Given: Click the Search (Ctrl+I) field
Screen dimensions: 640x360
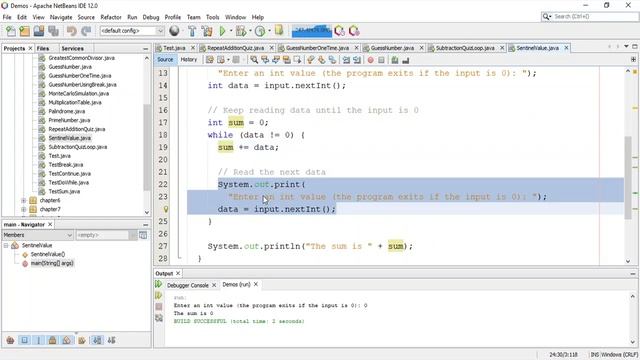Looking at the screenshot, I should click(x=590, y=17).
